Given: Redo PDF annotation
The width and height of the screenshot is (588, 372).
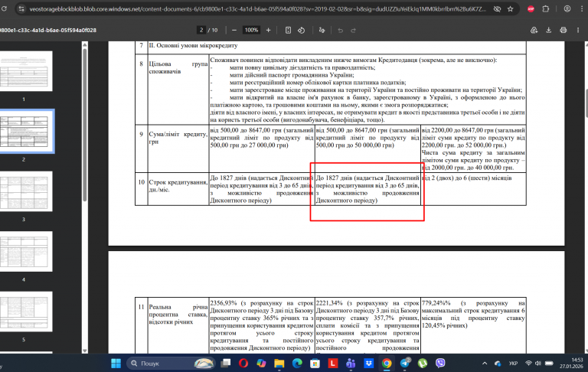Looking at the screenshot, I should 353,30.
